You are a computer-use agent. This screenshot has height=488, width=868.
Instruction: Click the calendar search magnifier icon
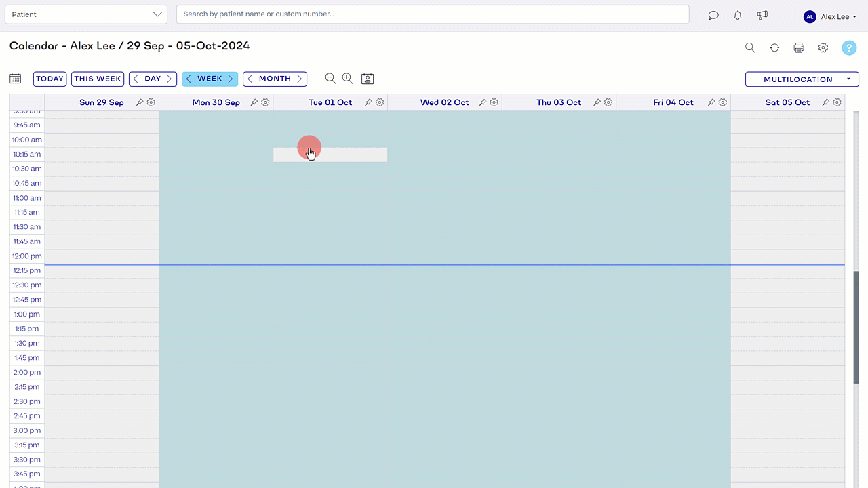tap(750, 47)
